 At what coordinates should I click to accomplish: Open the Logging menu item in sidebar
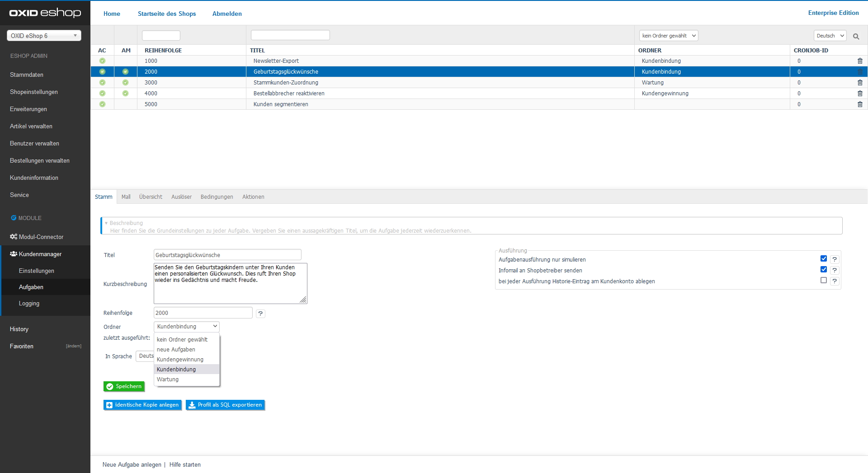point(29,304)
